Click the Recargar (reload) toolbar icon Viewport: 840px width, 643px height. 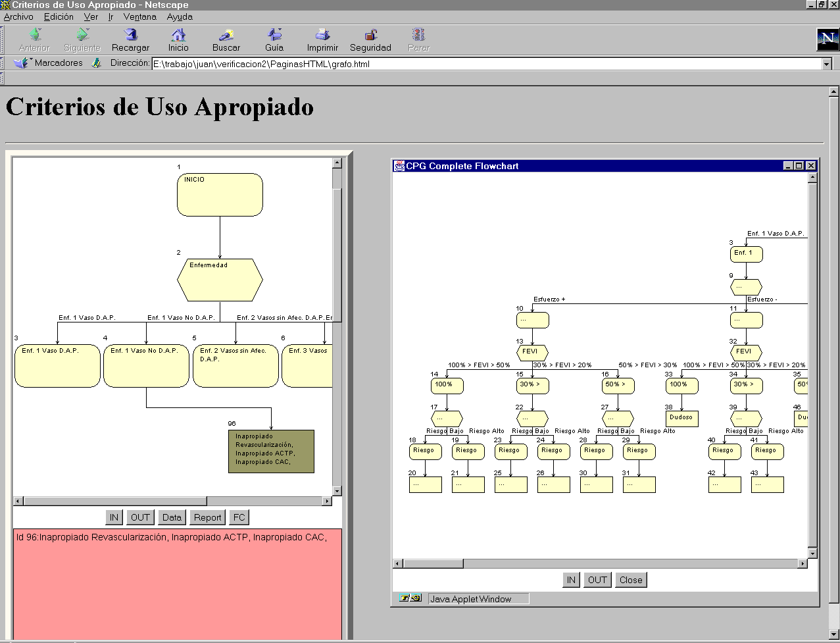point(130,35)
